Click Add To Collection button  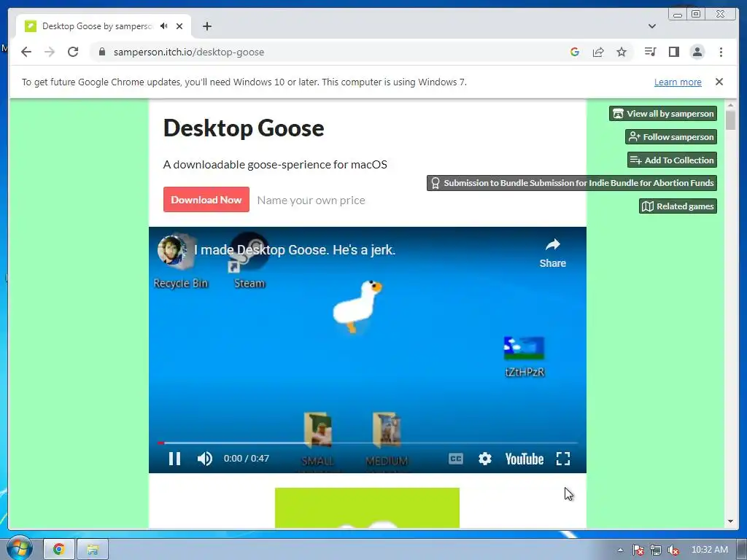[x=672, y=160]
